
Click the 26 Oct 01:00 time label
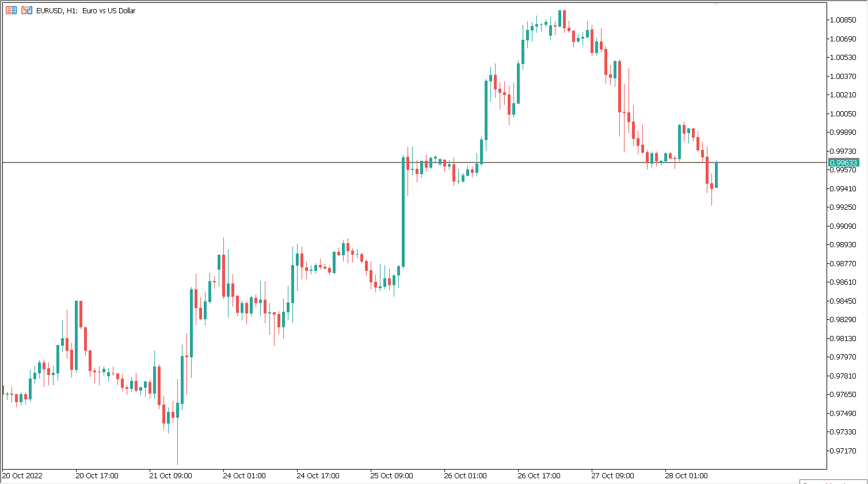pyautogui.click(x=465, y=476)
